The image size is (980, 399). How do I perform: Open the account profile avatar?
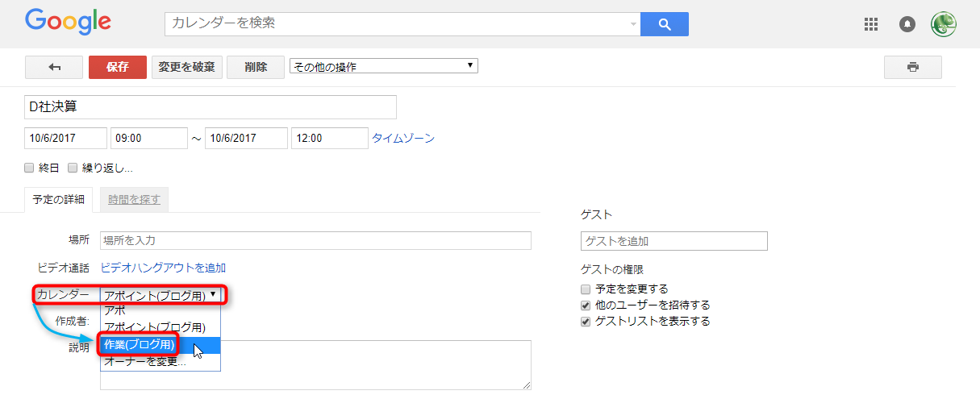click(x=944, y=24)
